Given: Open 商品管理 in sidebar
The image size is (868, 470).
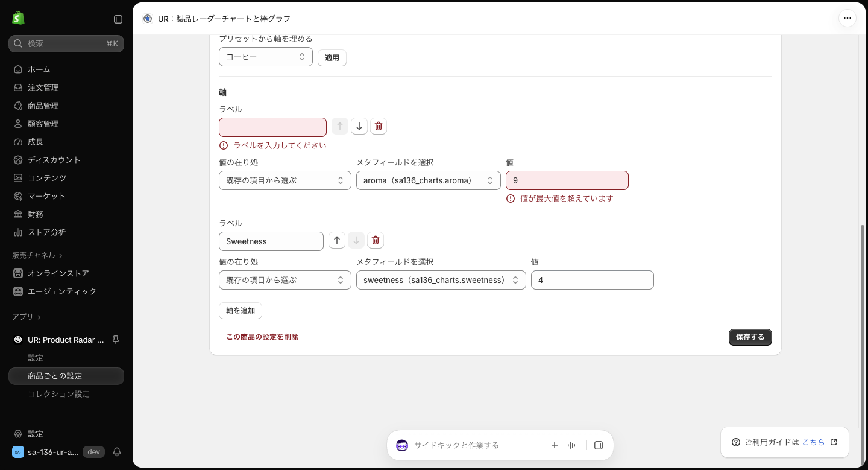Looking at the screenshot, I should (66, 106).
